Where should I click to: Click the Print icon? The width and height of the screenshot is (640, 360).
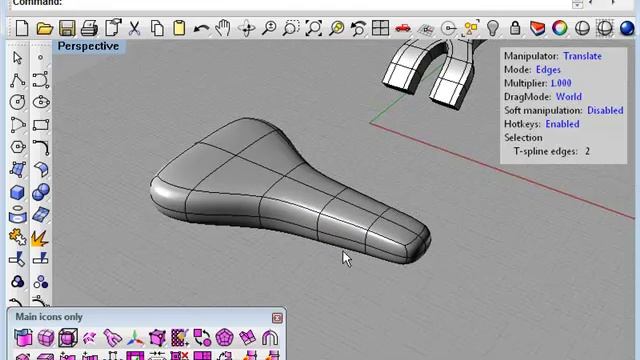(x=89, y=29)
